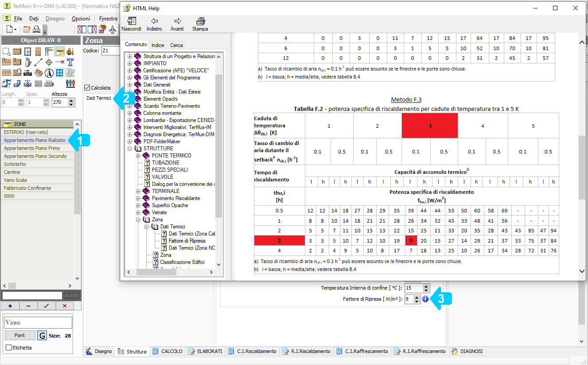Viewport: 588px width, 365px height.
Task: Click the camera tool icon
Action: (x=27, y=73)
